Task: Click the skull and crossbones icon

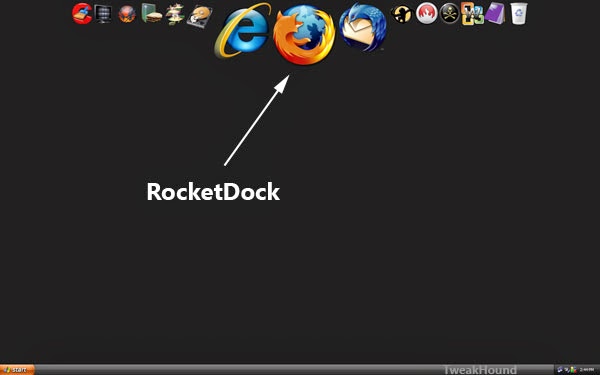Action: click(450, 13)
